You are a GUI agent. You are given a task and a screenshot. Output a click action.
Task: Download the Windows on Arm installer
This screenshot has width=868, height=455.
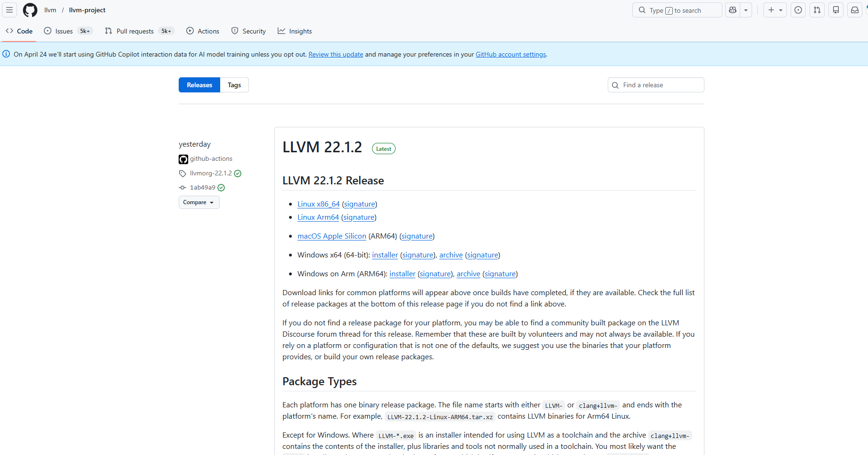click(403, 274)
